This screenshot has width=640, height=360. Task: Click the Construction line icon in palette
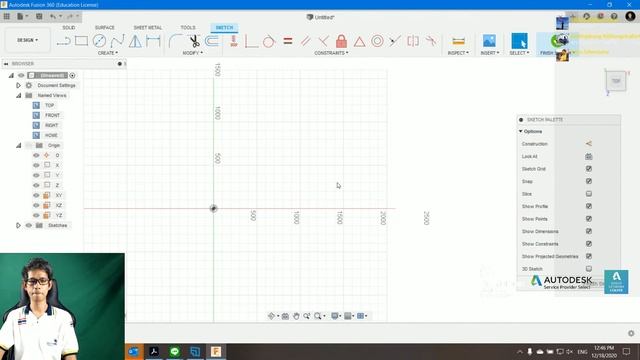(x=588, y=144)
